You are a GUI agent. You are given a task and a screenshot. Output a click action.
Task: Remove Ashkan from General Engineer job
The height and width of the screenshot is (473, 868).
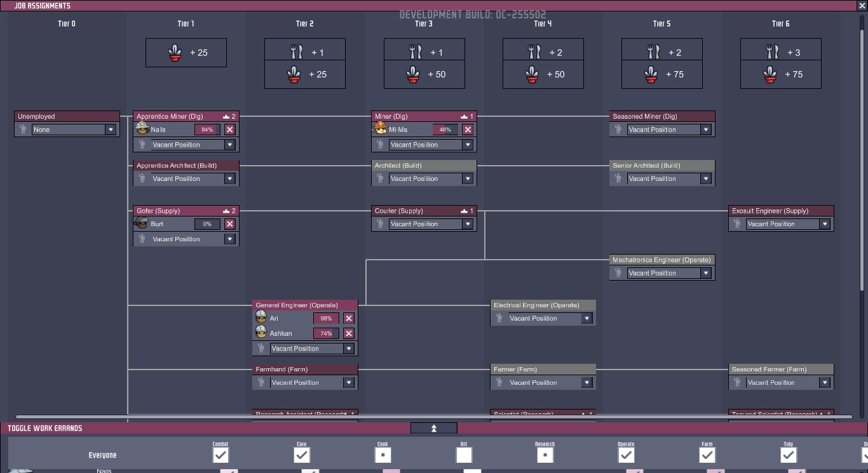[x=349, y=333]
